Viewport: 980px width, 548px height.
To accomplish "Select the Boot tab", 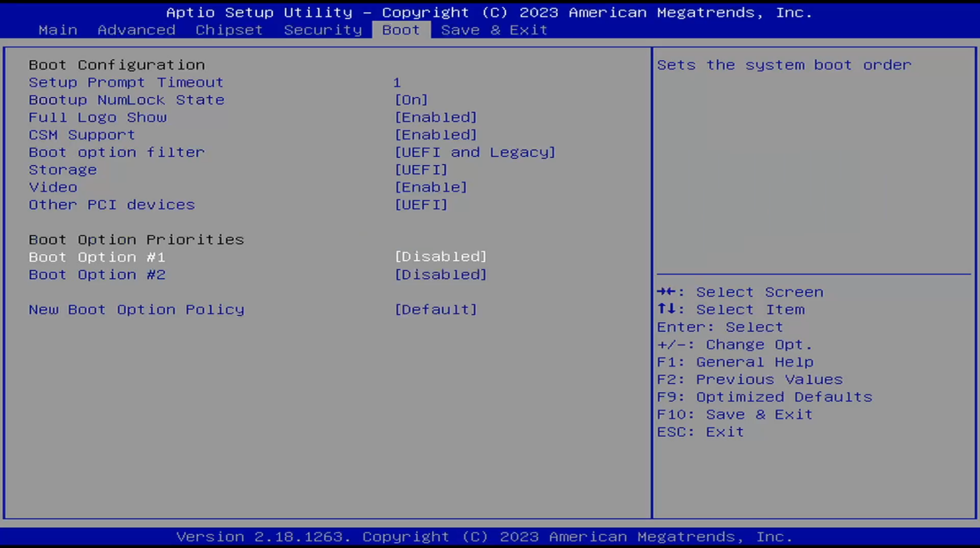I will click(401, 30).
